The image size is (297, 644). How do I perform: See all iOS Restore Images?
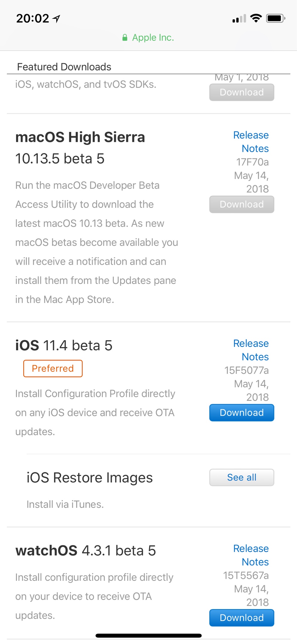(x=241, y=477)
